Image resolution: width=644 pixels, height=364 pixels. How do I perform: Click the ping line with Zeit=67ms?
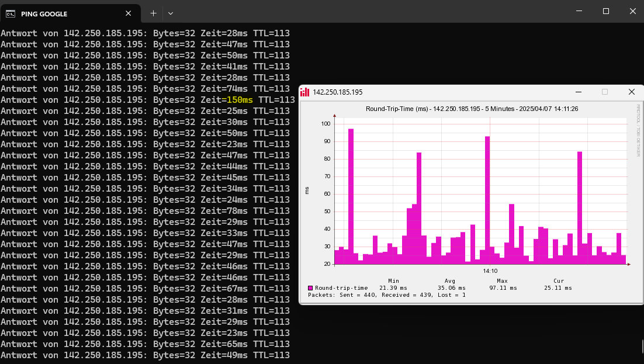(145, 289)
